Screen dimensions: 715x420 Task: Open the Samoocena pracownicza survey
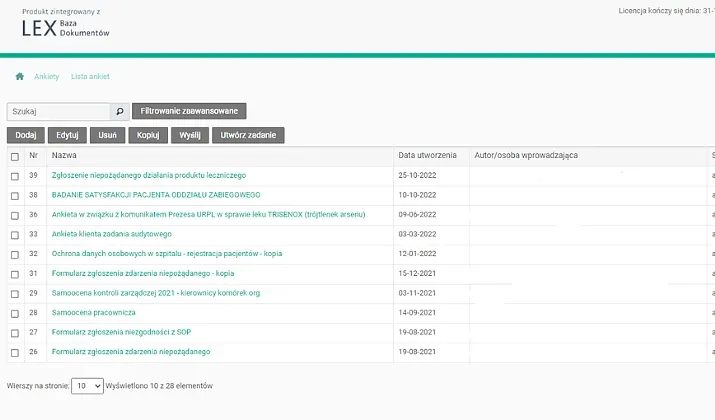(x=93, y=312)
